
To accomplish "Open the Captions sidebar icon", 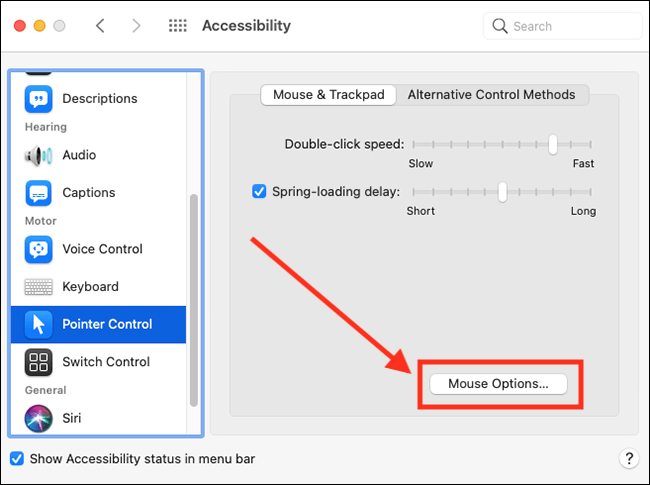I will (39, 193).
